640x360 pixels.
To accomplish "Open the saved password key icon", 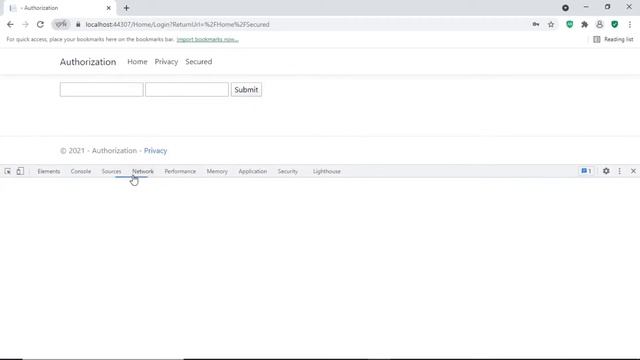I will pos(536,24).
